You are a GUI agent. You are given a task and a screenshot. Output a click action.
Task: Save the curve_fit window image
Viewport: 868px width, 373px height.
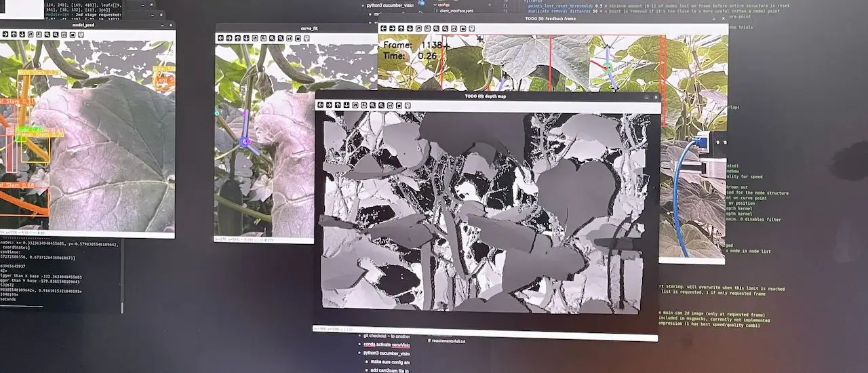[289, 38]
